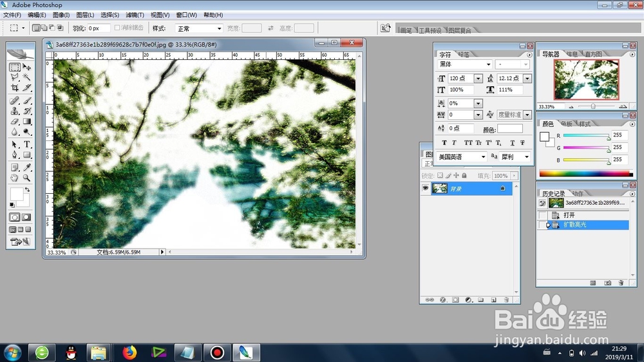Select the Pen tool
The height and width of the screenshot is (362, 644).
tap(15, 155)
